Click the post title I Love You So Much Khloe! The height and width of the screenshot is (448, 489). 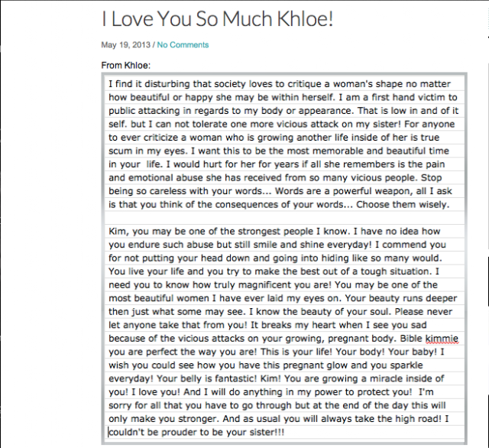pos(218,18)
